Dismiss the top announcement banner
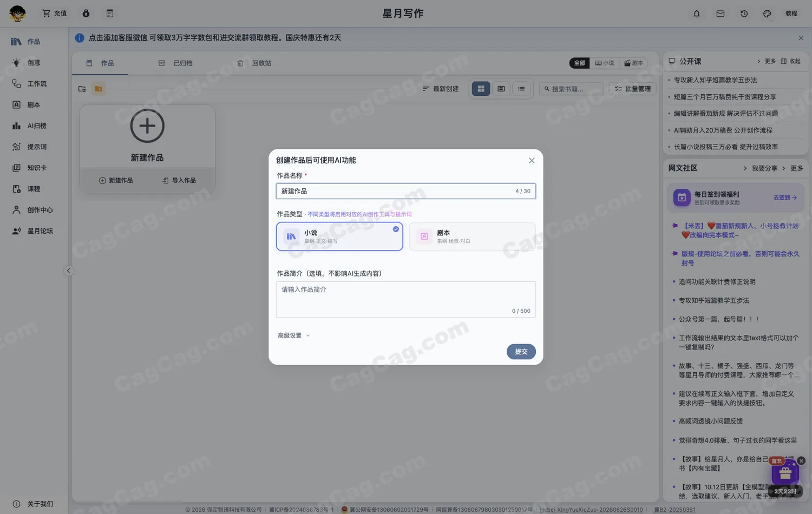Image resolution: width=812 pixels, height=514 pixels. [x=801, y=38]
